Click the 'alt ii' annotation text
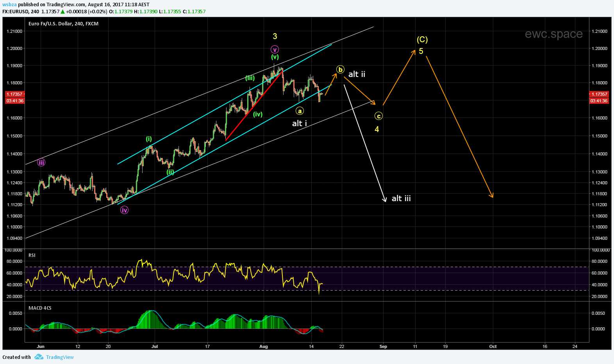 tap(357, 74)
